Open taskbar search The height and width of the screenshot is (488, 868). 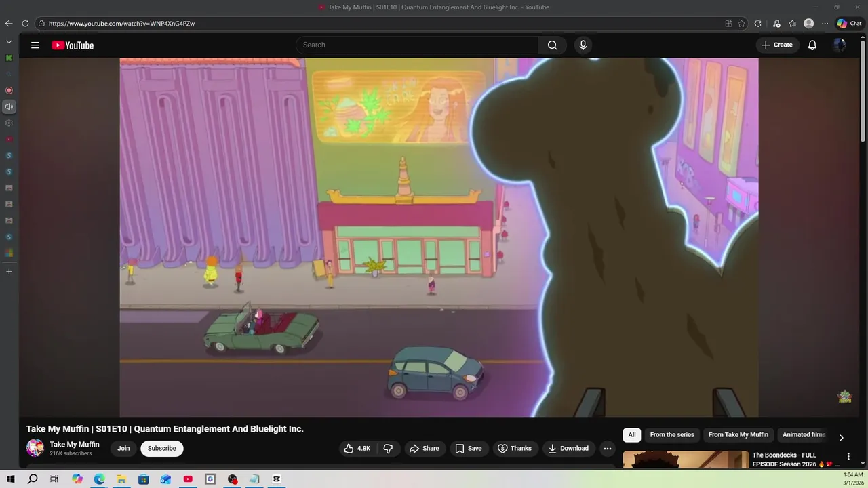click(33, 479)
